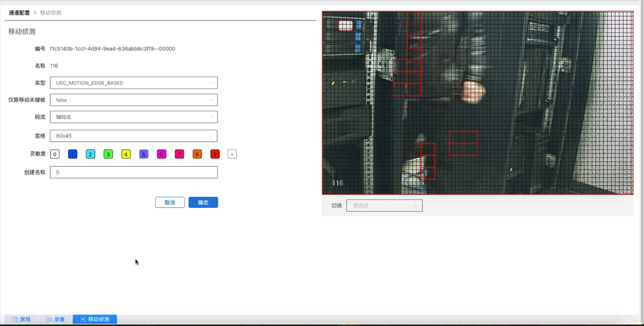Screen dimensions: 644x326
Task: Pick yellow sensitivity level 4
Action: coord(126,154)
